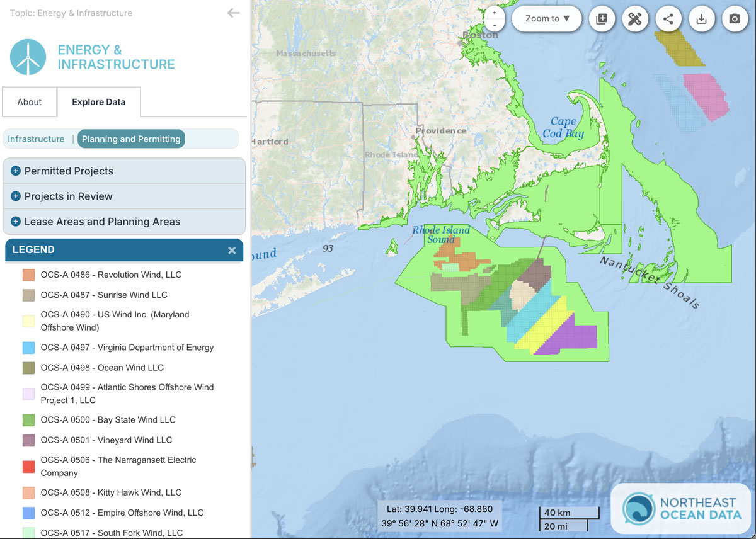Expand the Permitted Projects section
The width and height of the screenshot is (756, 539).
124,171
